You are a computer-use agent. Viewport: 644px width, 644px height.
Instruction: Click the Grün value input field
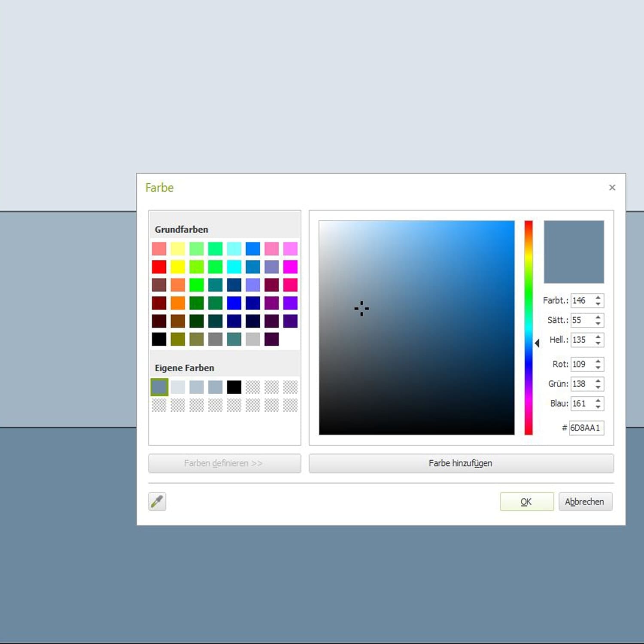tap(581, 384)
